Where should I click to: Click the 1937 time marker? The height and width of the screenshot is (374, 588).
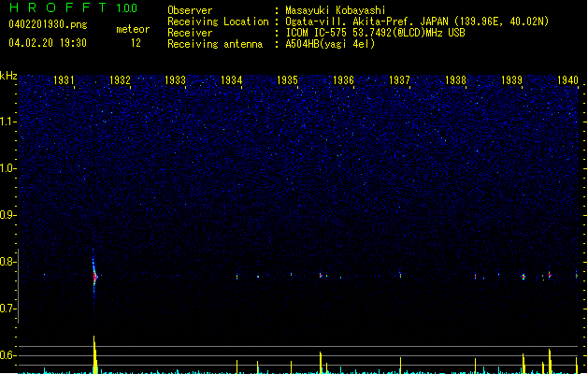tap(399, 80)
